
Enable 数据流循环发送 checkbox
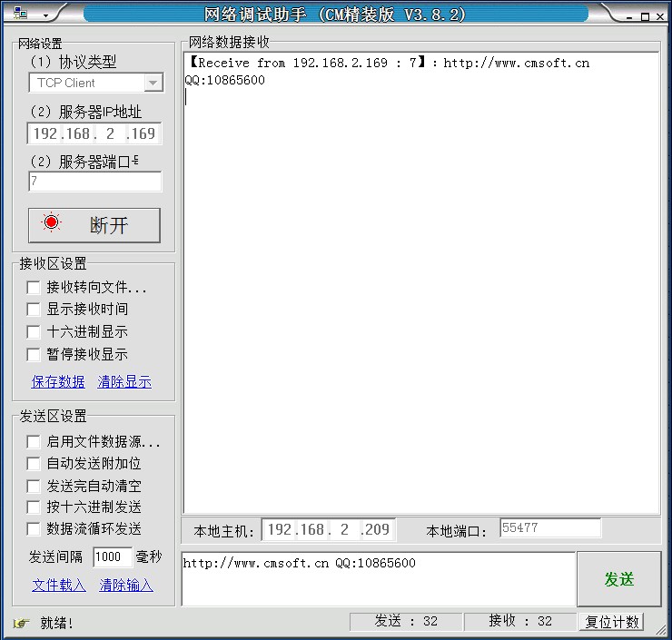34,528
